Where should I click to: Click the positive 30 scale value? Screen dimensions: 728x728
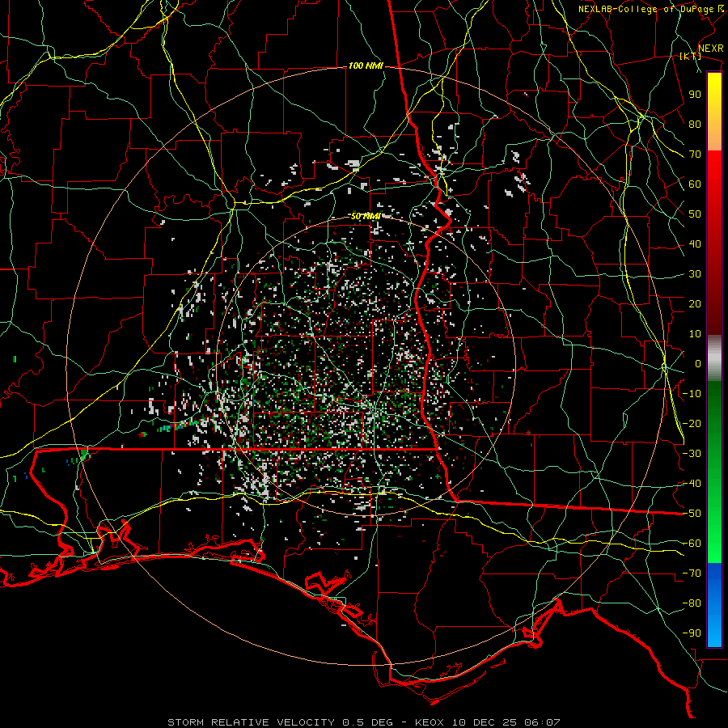click(x=695, y=274)
